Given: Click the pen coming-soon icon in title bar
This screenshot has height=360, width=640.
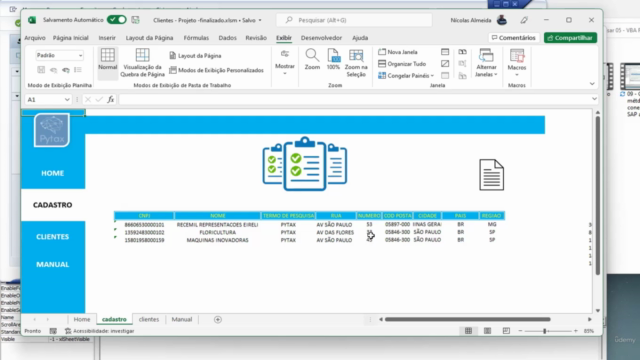Looking at the screenshot, I should coord(524,20).
